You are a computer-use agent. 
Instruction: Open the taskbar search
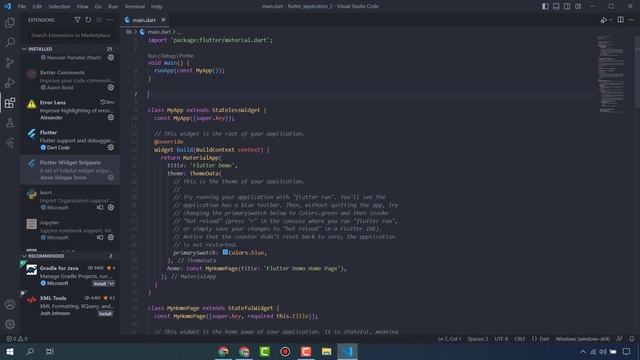(x=30, y=351)
